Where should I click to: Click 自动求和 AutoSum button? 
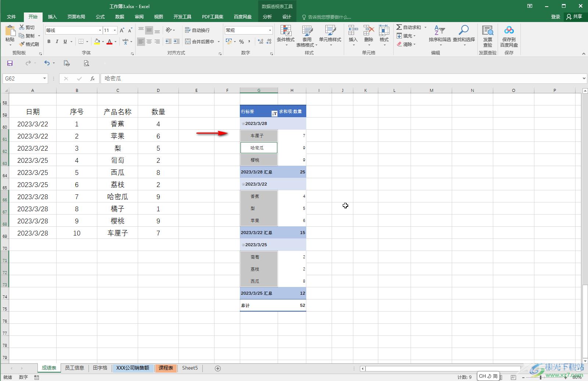(409, 28)
